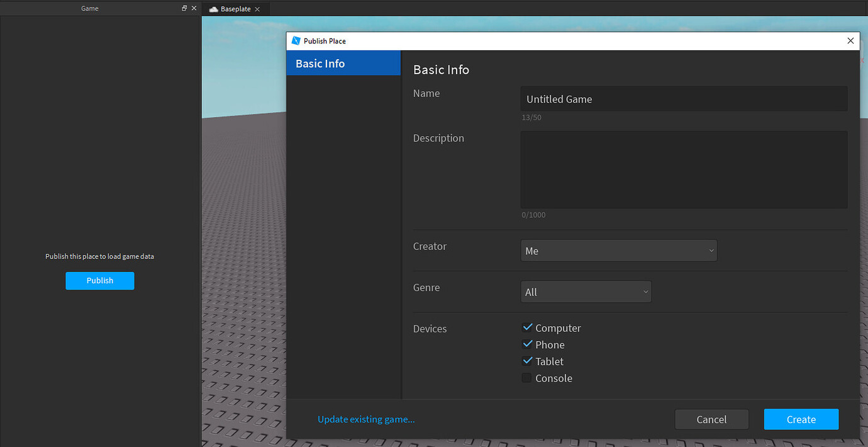Click the Creator label
The image size is (868, 447).
pos(430,246)
